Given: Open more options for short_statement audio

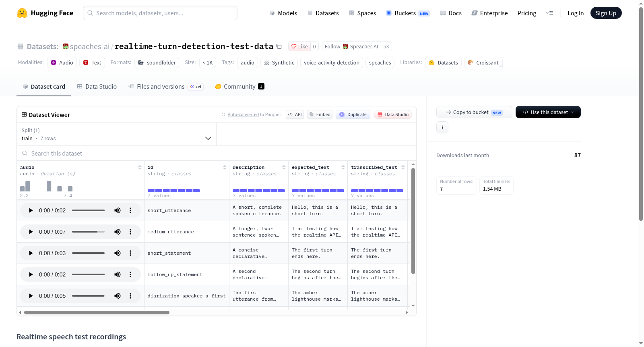Looking at the screenshot, I should click(130, 253).
